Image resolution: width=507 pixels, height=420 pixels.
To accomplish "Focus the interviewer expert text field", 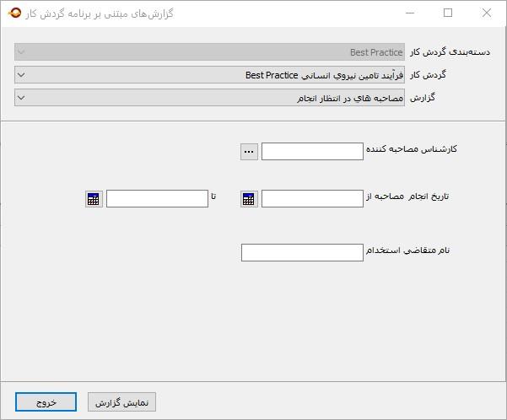I will coord(312,152).
